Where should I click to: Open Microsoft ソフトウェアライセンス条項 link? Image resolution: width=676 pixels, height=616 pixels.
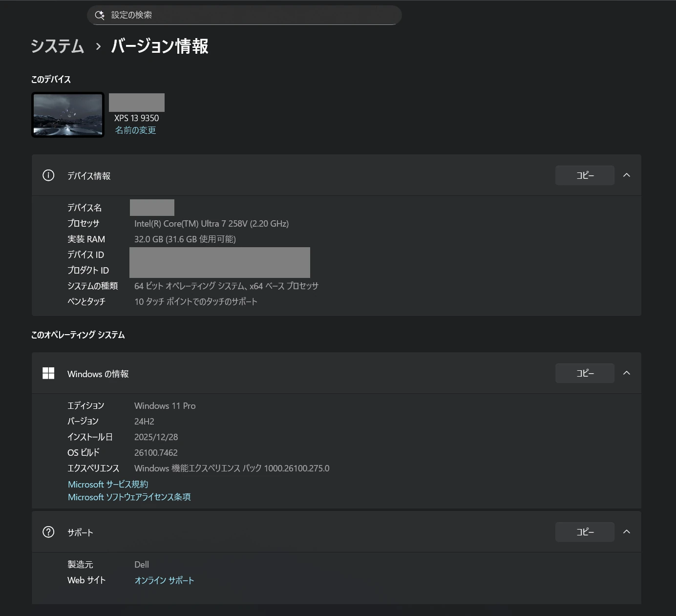(x=129, y=497)
